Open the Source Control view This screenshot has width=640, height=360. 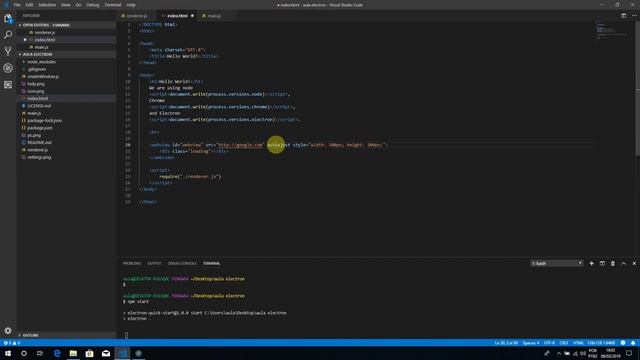click(x=8, y=51)
